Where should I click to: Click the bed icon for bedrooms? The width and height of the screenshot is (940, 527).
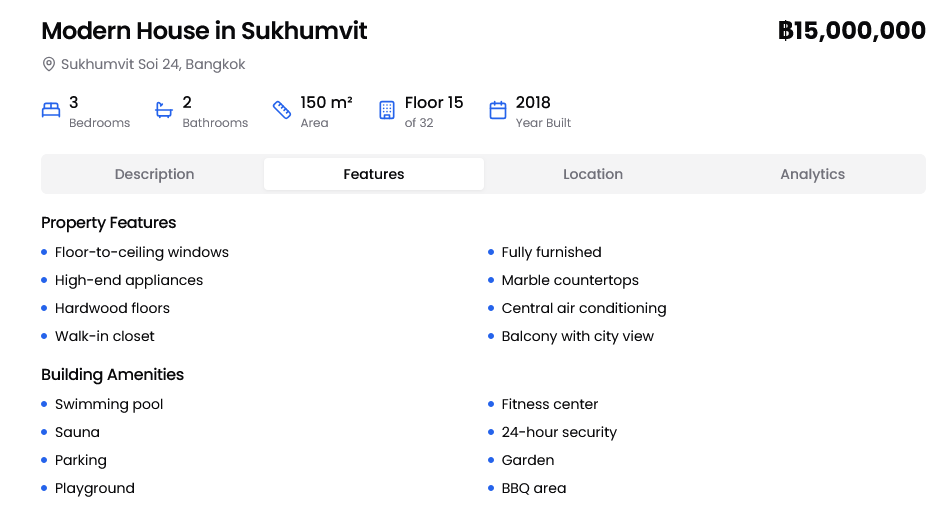51,110
